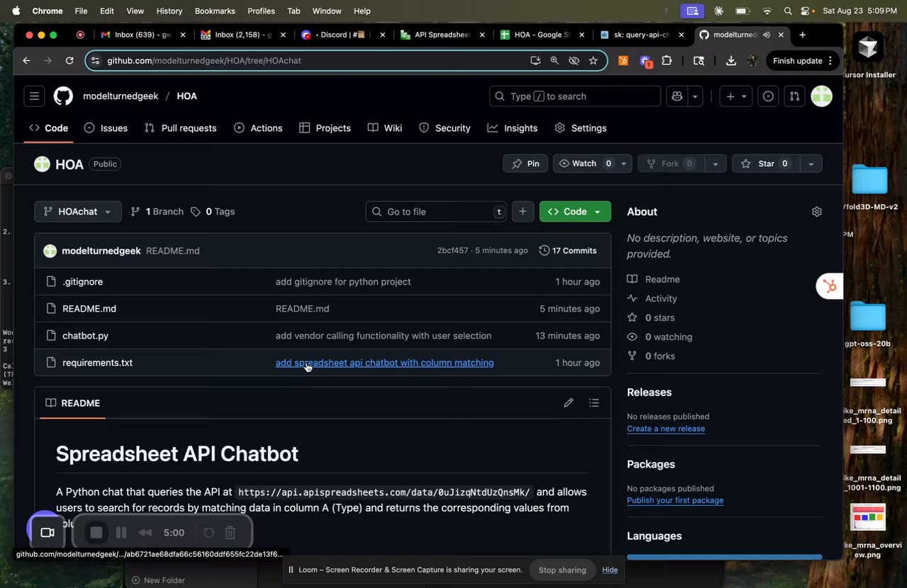Go back with the browser back arrow

coord(26,61)
